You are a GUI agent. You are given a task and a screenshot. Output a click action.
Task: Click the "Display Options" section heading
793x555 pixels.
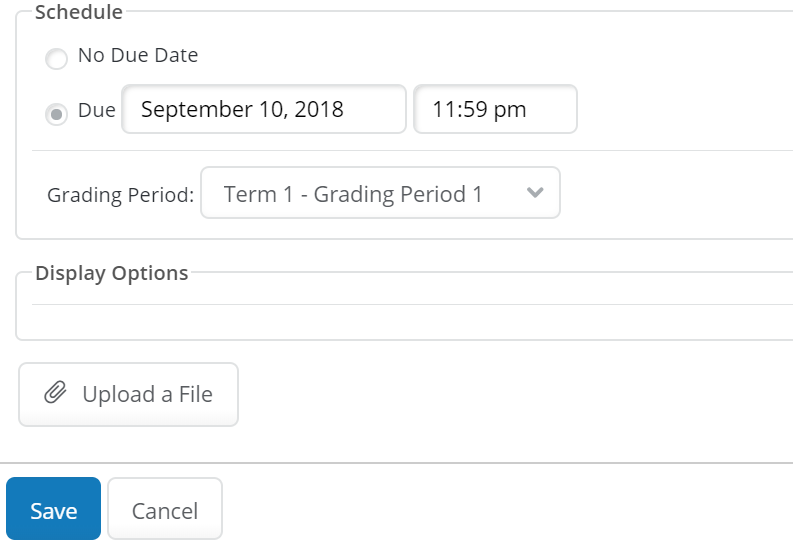point(111,273)
